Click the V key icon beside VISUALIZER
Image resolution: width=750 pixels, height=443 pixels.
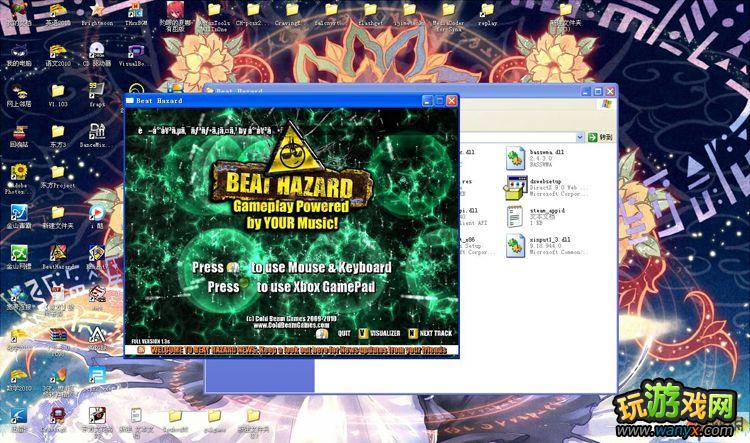[363, 333]
